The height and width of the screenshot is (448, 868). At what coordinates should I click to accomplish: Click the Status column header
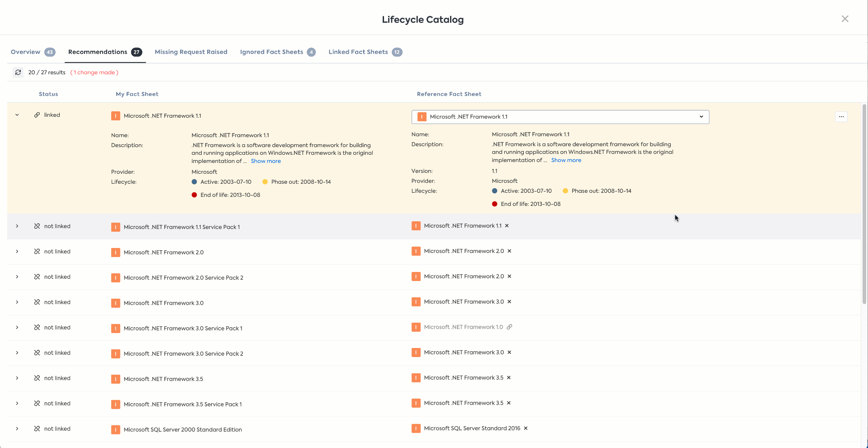click(48, 94)
